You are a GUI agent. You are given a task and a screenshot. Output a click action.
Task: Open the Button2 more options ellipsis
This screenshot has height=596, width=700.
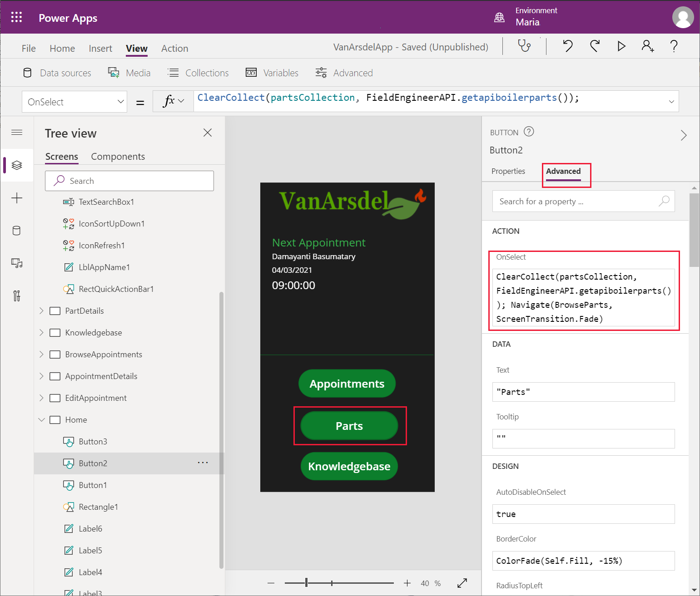203,463
